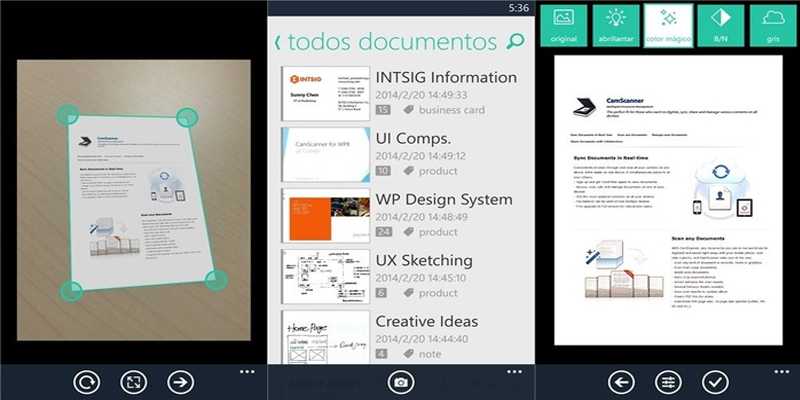
Task: Open UI Comps. thumbnail
Action: click(x=326, y=155)
